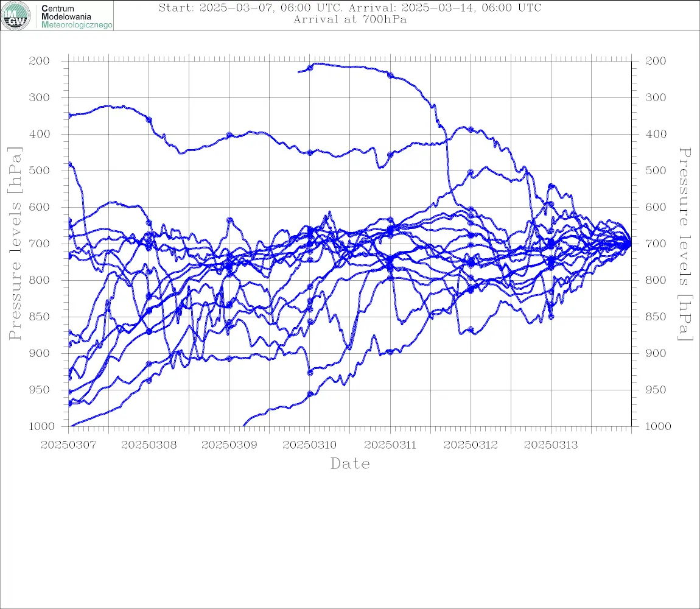
Task: Click the right axis 500 label
Action: click(x=656, y=171)
